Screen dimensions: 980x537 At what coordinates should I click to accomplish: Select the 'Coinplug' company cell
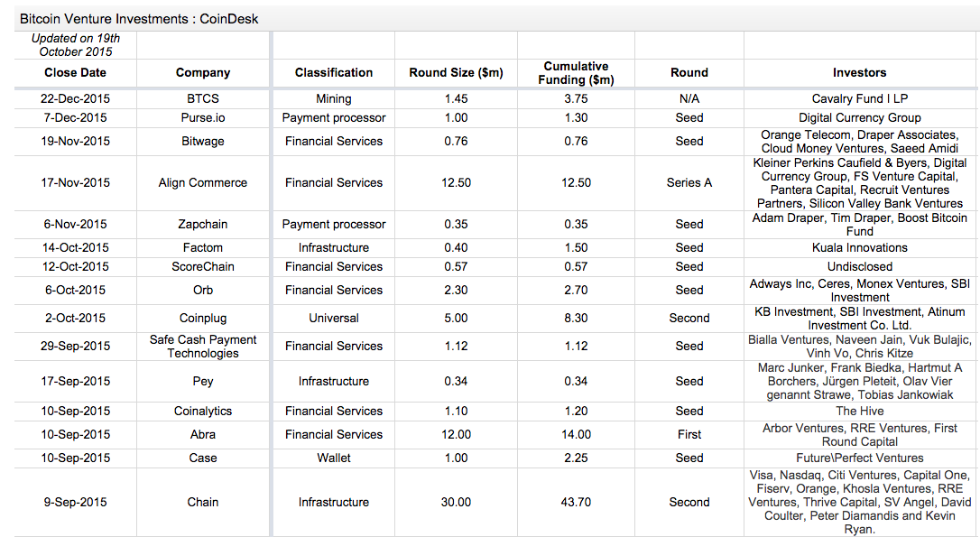tap(203, 318)
